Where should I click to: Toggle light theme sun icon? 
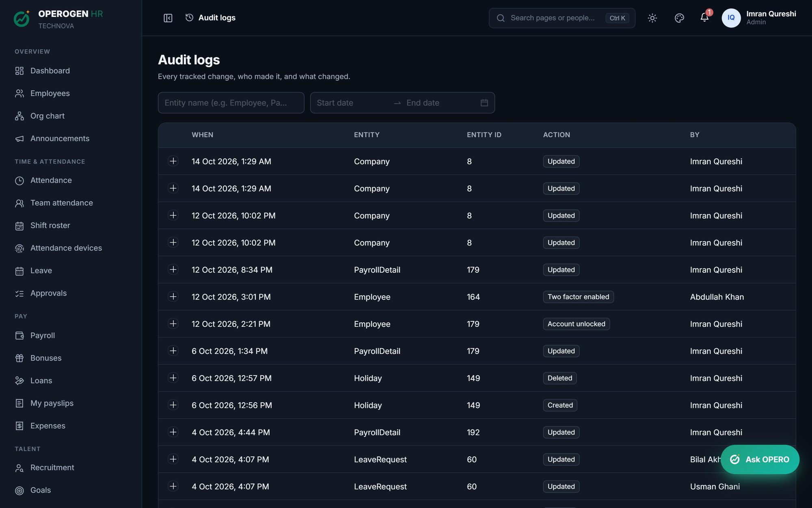click(x=652, y=18)
